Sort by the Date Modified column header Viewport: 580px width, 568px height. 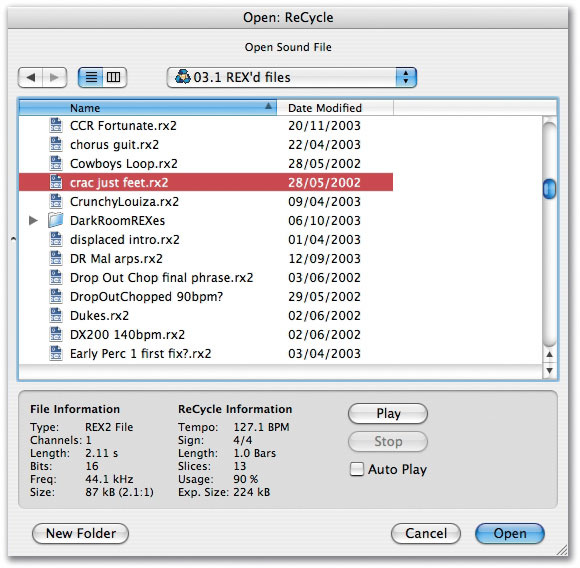pos(335,108)
